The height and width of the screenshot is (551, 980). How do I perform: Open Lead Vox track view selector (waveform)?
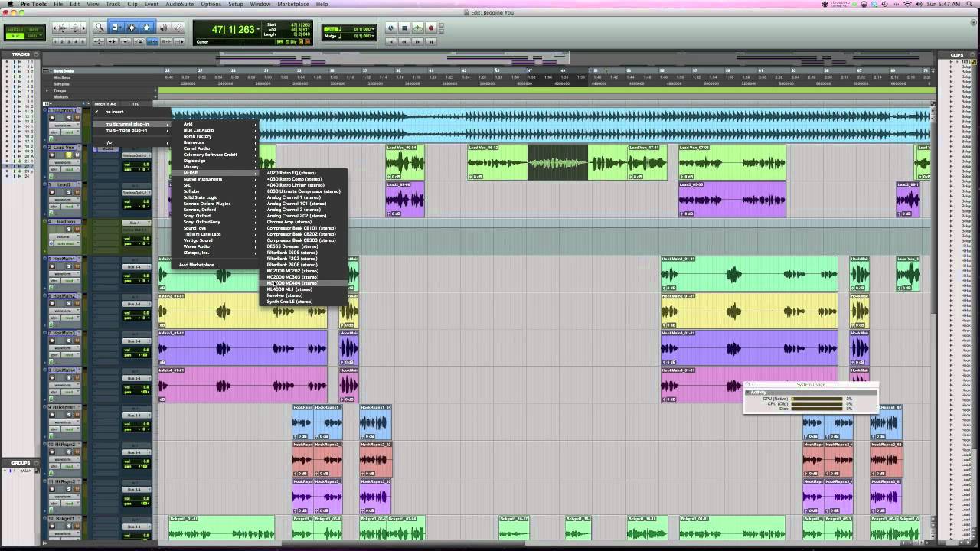(64, 162)
